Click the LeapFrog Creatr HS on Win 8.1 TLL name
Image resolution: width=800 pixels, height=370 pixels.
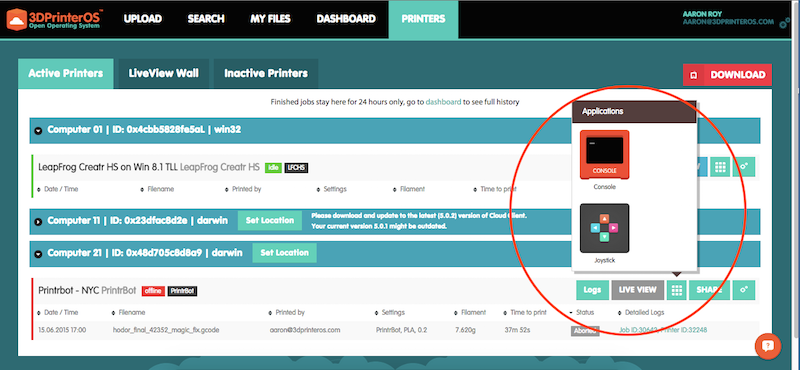(x=108, y=167)
